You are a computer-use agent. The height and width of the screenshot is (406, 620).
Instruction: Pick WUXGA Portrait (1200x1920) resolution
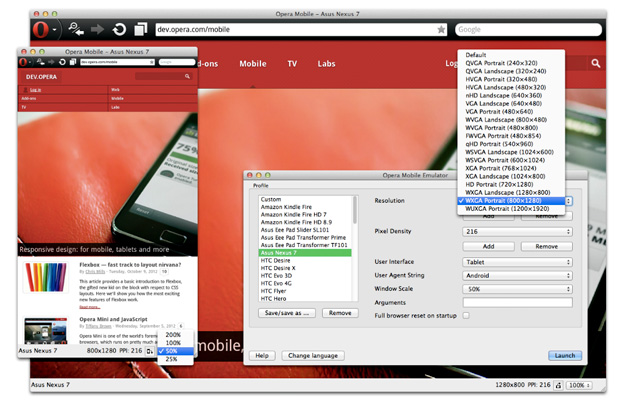pos(510,209)
